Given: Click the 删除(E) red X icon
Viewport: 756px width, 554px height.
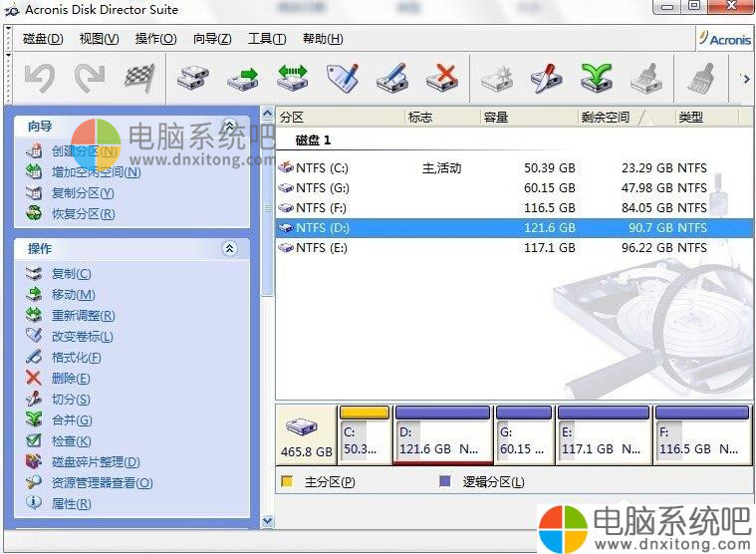Looking at the screenshot, I should pos(33,378).
